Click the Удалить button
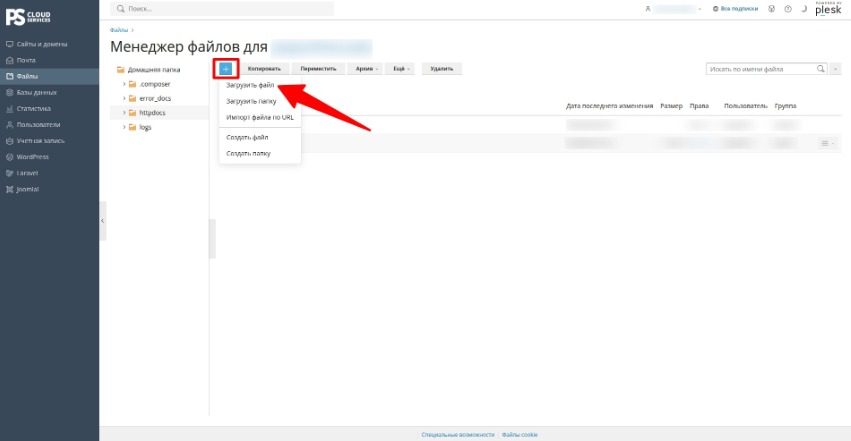Screen dimensions: 851x441 point(442,69)
